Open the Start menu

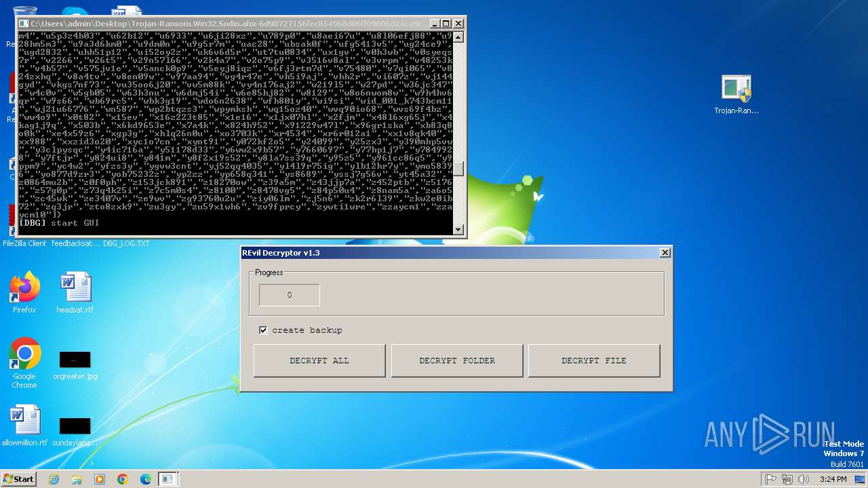tap(18, 479)
